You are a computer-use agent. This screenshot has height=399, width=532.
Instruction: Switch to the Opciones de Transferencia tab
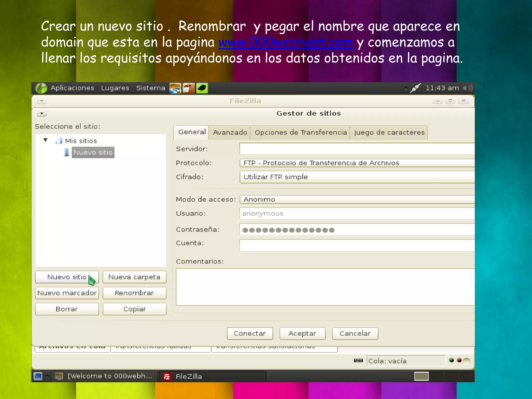pos(301,132)
